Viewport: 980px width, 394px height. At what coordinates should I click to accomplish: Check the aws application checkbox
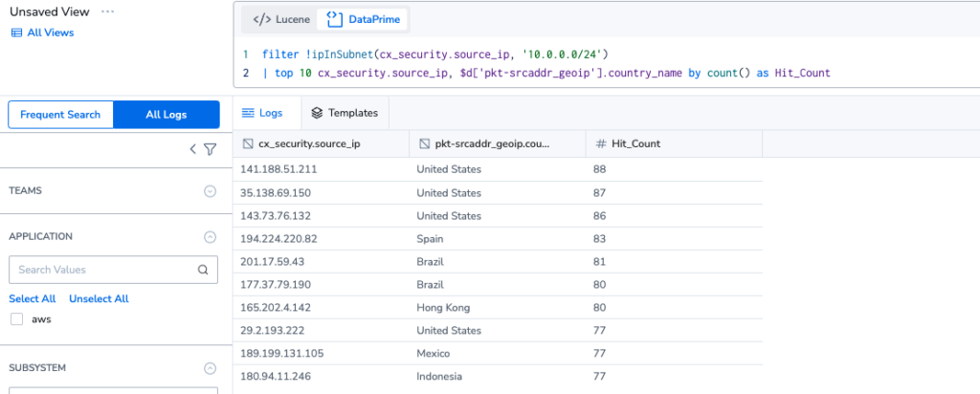coord(17,319)
